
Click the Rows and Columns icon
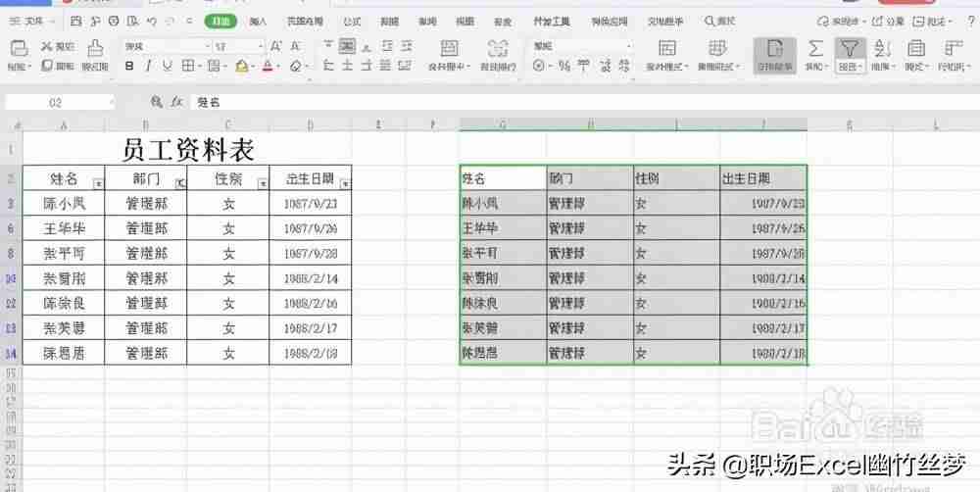tap(954, 48)
